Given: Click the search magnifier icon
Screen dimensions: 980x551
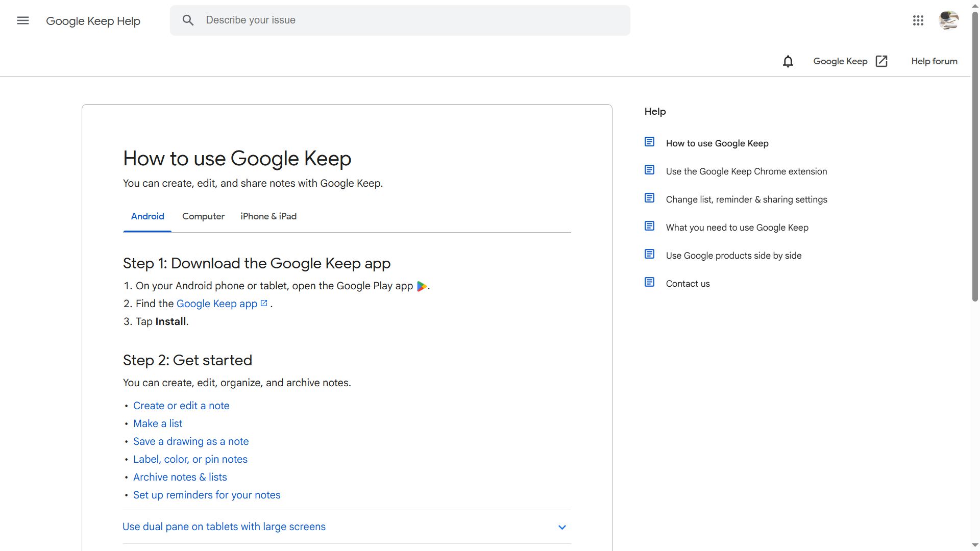Looking at the screenshot, I should pyautogui.click(x=188, y=20).
